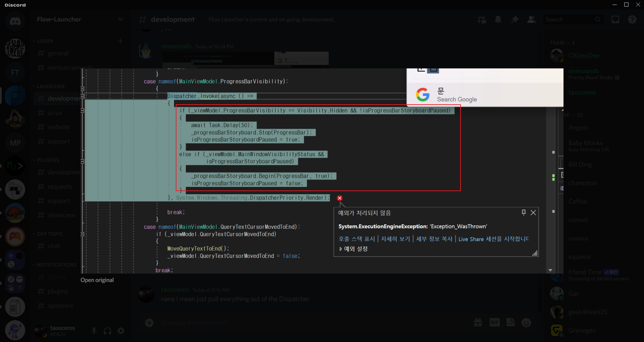Click call stack link in exception popup

click(x=357, y=239)
